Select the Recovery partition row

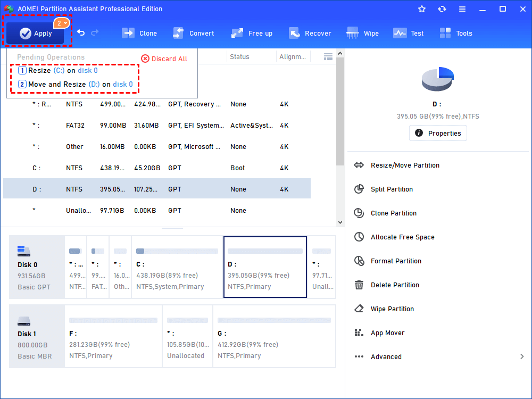pos(157,104)
